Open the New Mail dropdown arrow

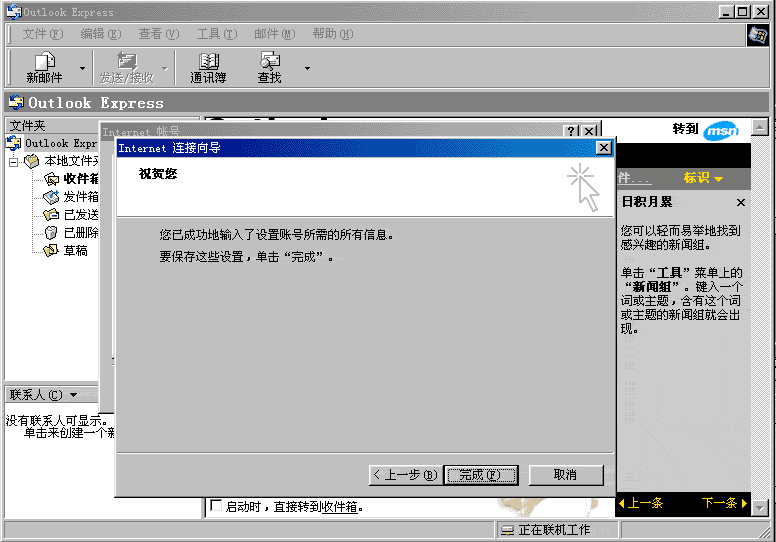click(x=82, y=68)
